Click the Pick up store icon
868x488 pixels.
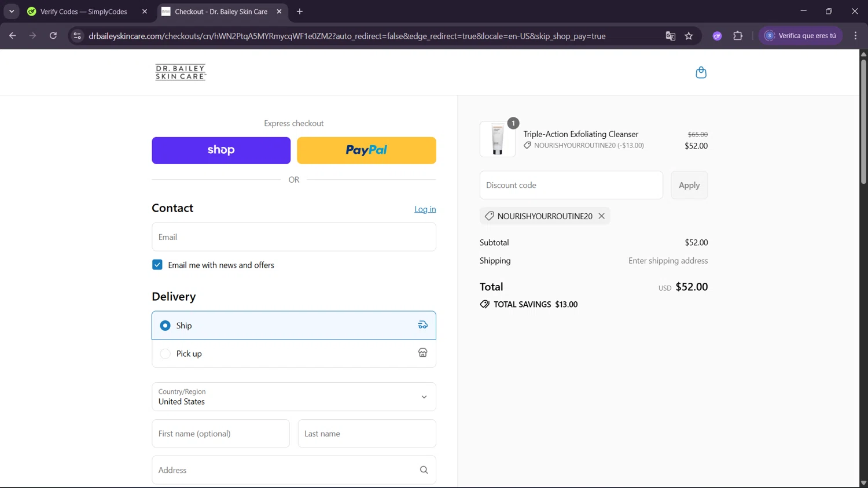[x=423, y=353]
